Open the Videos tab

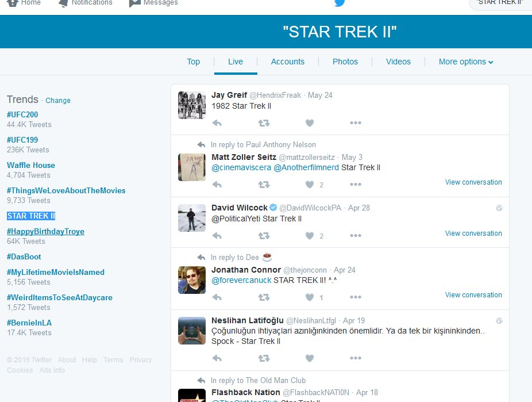398,62
